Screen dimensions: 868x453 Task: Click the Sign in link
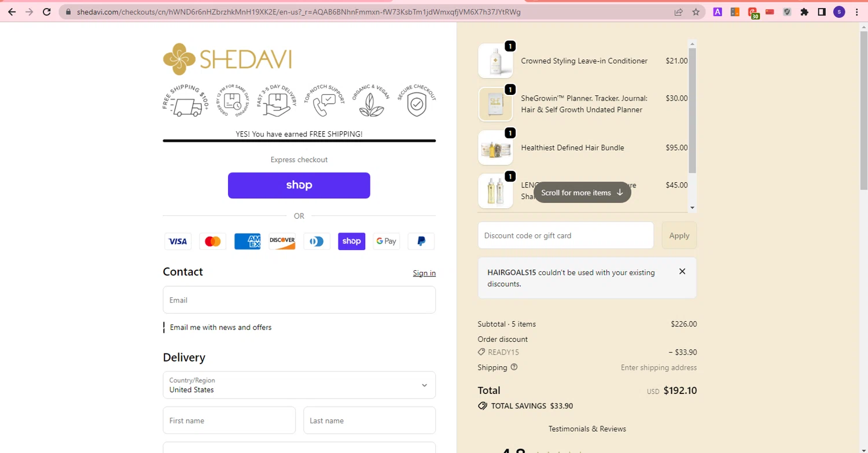[x=424, y=273]
